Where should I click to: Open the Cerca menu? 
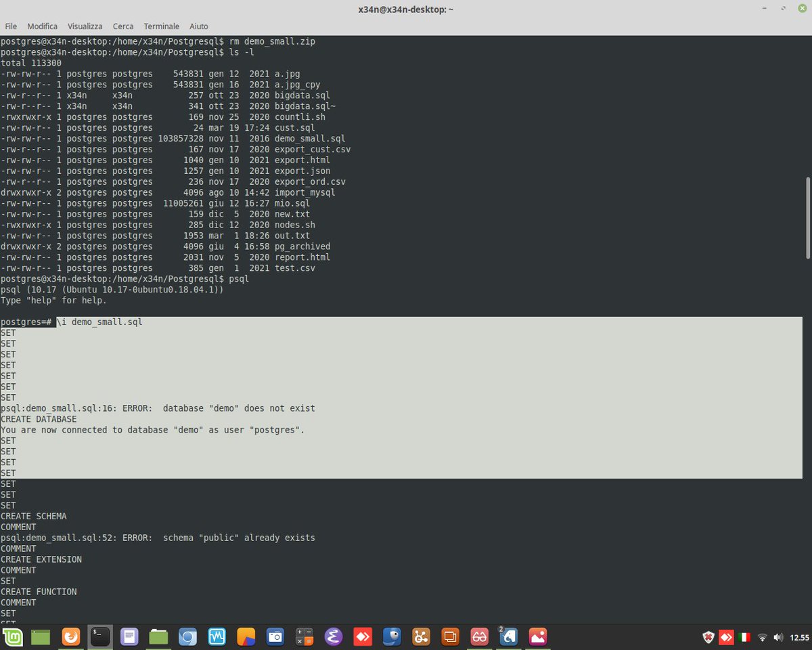pyautogui.click(x=122, y=26)
